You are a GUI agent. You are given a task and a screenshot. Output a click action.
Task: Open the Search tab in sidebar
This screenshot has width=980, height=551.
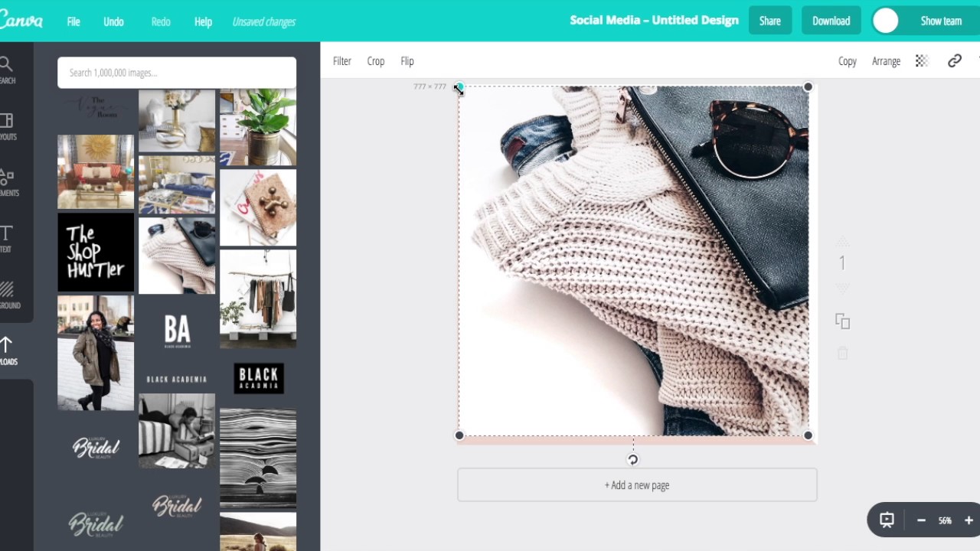7,70
